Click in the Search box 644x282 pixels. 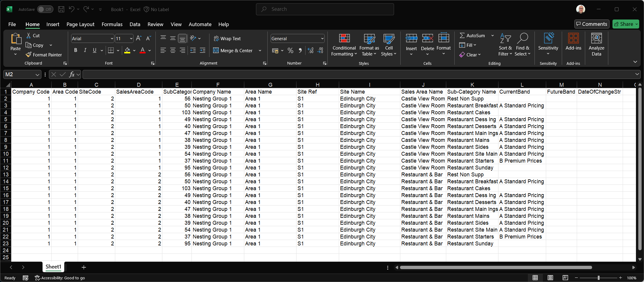325,9
